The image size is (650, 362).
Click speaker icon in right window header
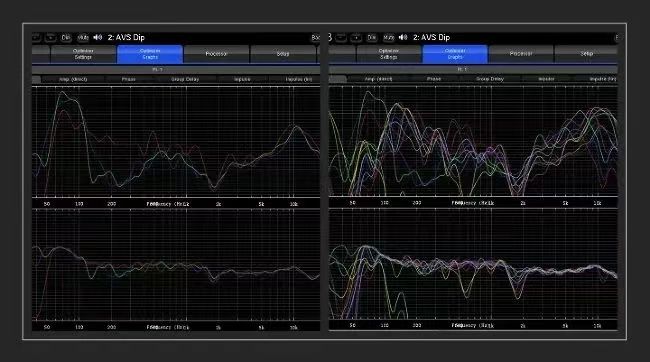tap(403, 37)
